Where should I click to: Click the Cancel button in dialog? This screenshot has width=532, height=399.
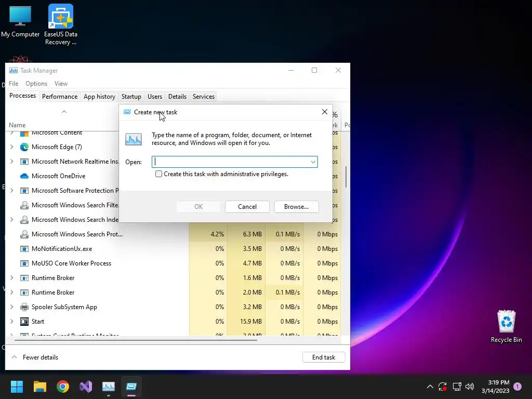tap(247, 207)
